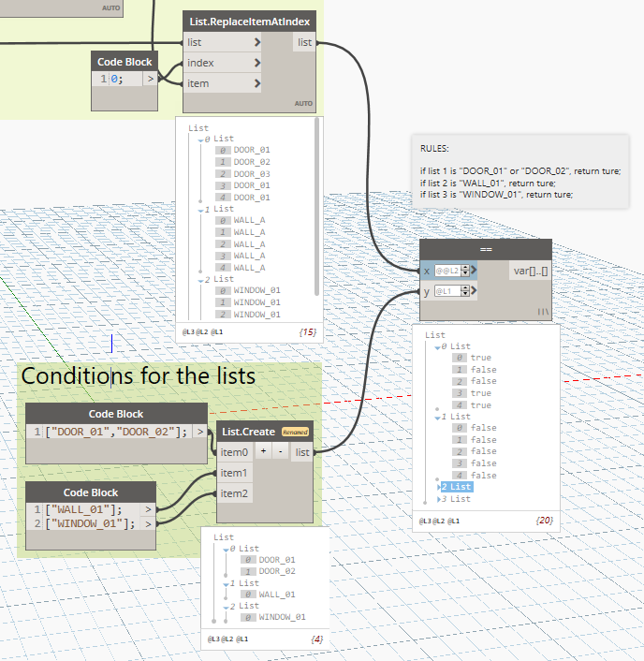Click WALL_01 item in List.Create preview
Viewport: 644px width, 661px height.
277,595
